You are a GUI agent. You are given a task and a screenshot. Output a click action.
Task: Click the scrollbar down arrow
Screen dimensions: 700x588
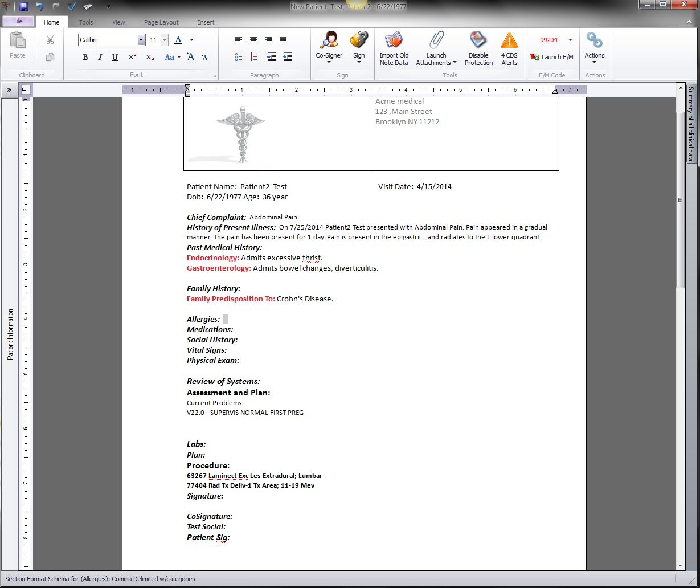[x=680, y=565]
